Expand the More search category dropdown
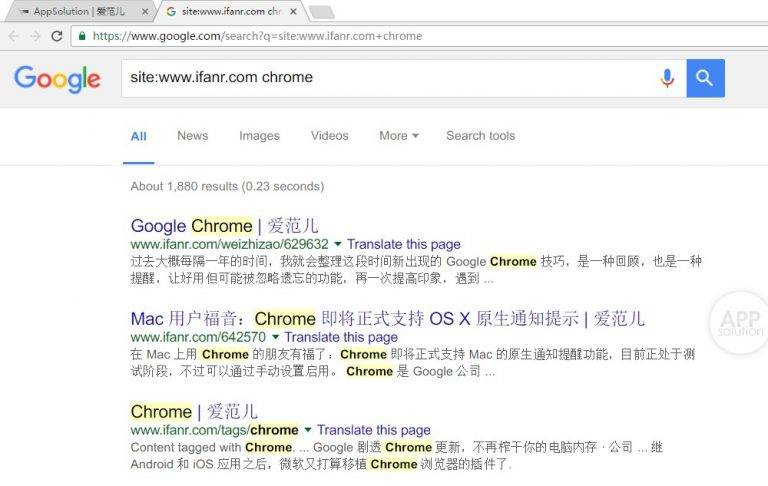The height and width of the screenshot is (486, 768). [399, 136]
